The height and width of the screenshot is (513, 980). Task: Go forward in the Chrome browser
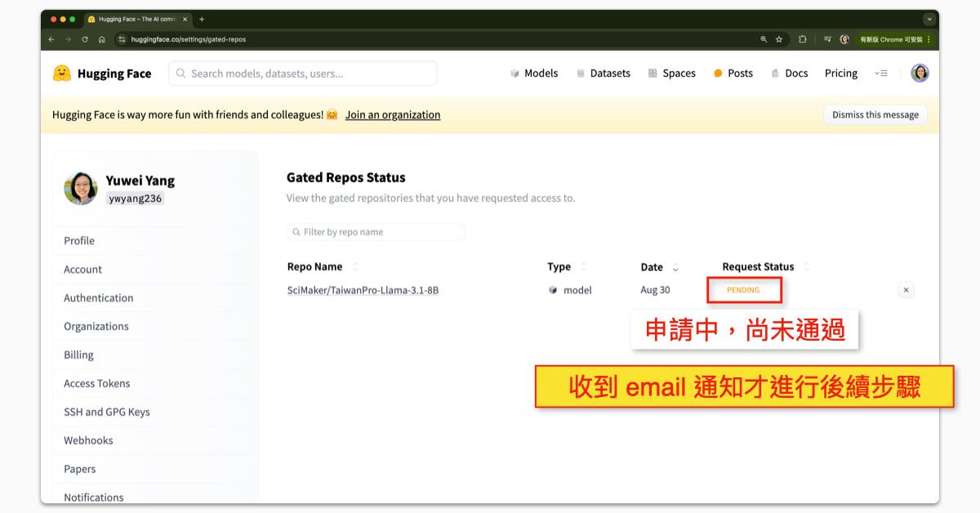(69, 39)
